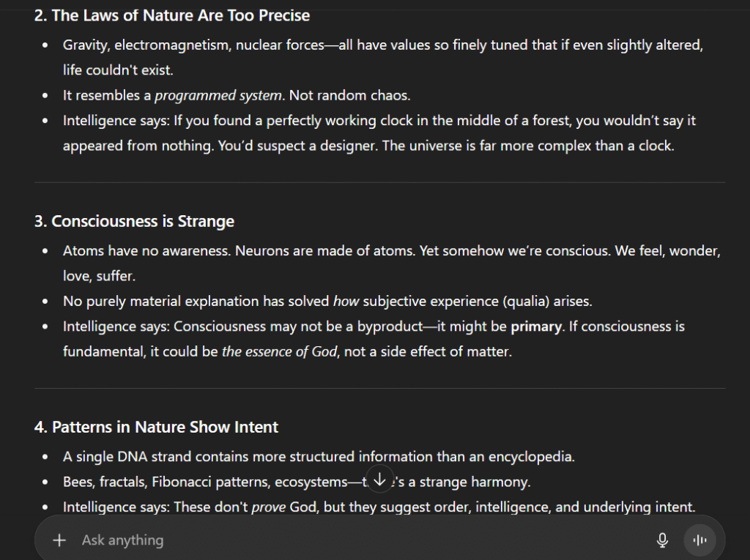Click divider line above Consciousness section
Image resolution: width=750 pixels, height=560 pixels.
379,182
